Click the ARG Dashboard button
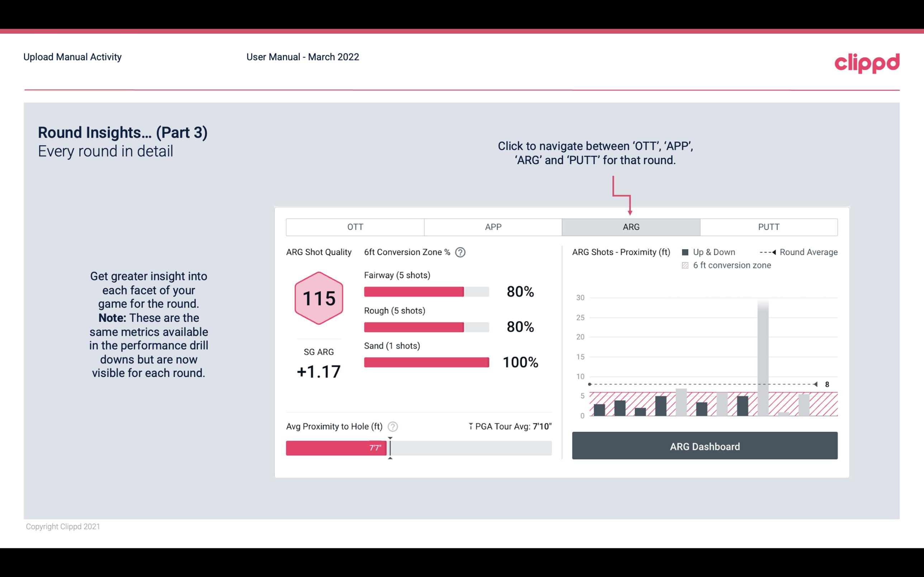The width and height of the screenshot is (924, 577). [x=705, y=445]
